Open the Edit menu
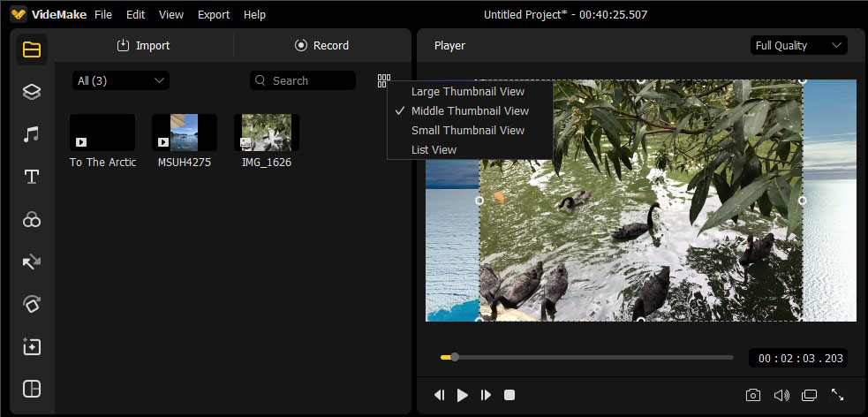Viewport: 868px width, 417px height. [135, 15]
